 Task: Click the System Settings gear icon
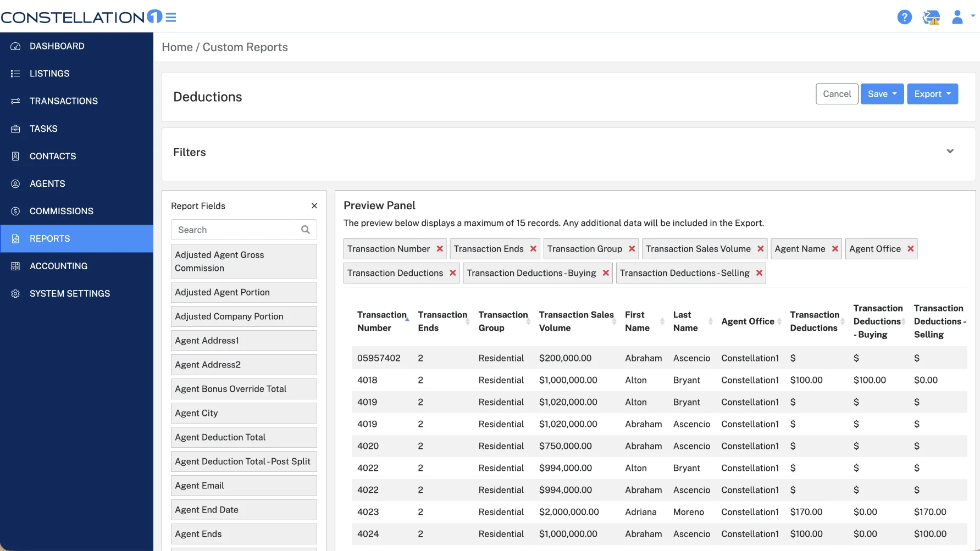coord(15,293)
